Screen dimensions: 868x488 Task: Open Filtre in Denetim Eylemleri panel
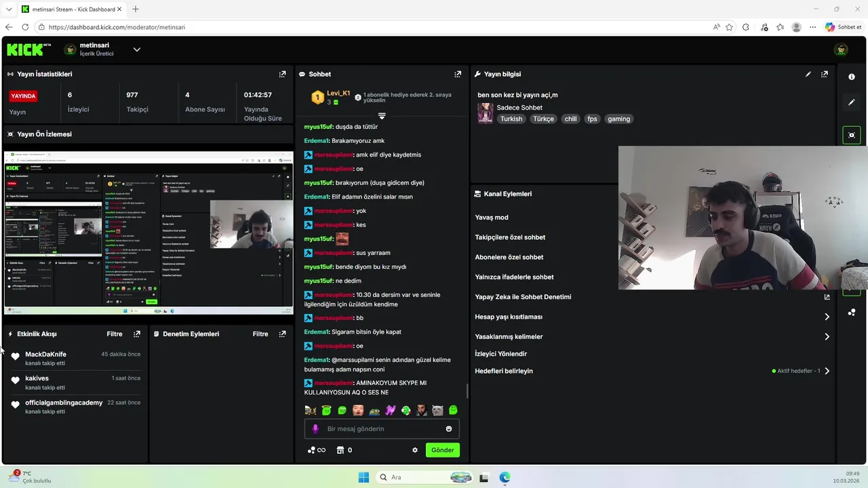[260, 334]
